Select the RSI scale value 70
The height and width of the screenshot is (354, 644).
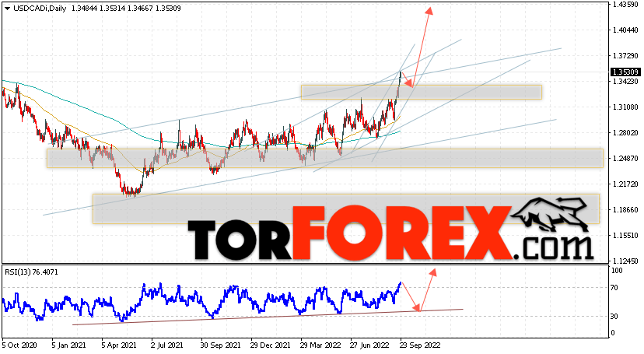(x=614, y=288)
